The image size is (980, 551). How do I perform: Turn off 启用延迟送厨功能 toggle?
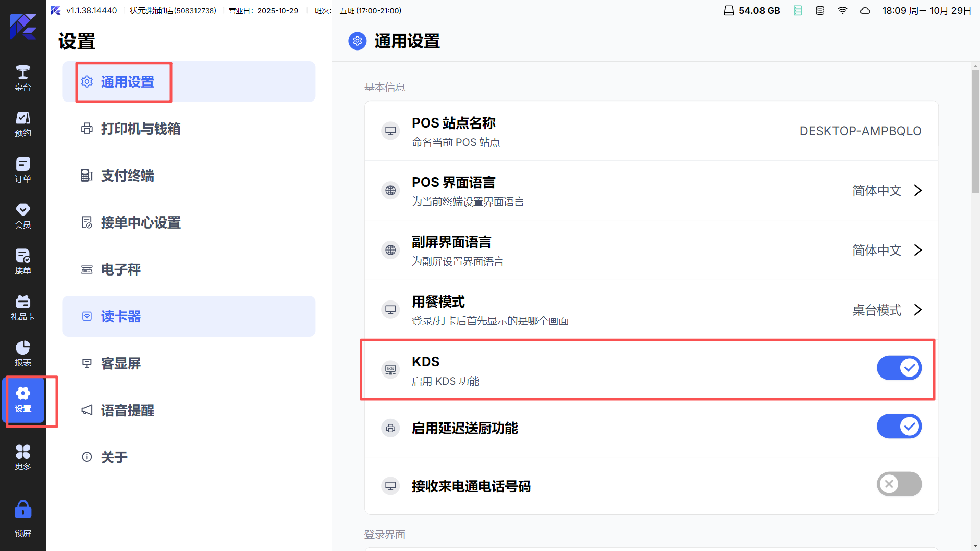coord(899,427)
